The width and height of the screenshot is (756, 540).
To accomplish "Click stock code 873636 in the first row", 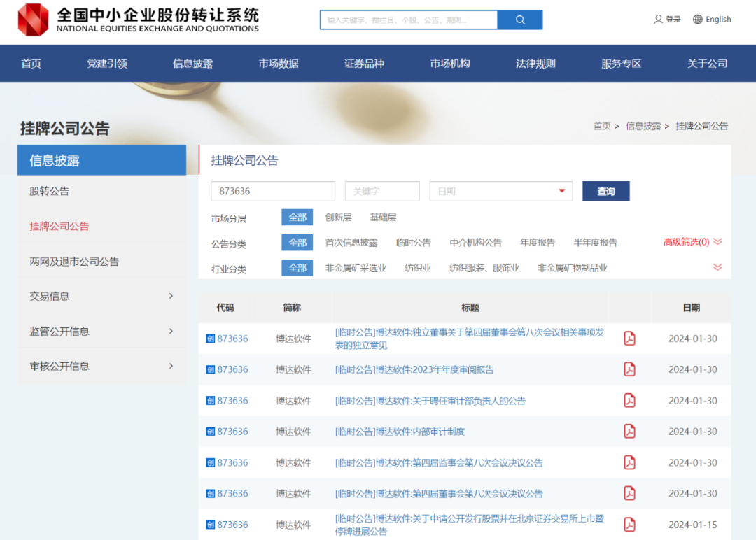I will point(232,339).
